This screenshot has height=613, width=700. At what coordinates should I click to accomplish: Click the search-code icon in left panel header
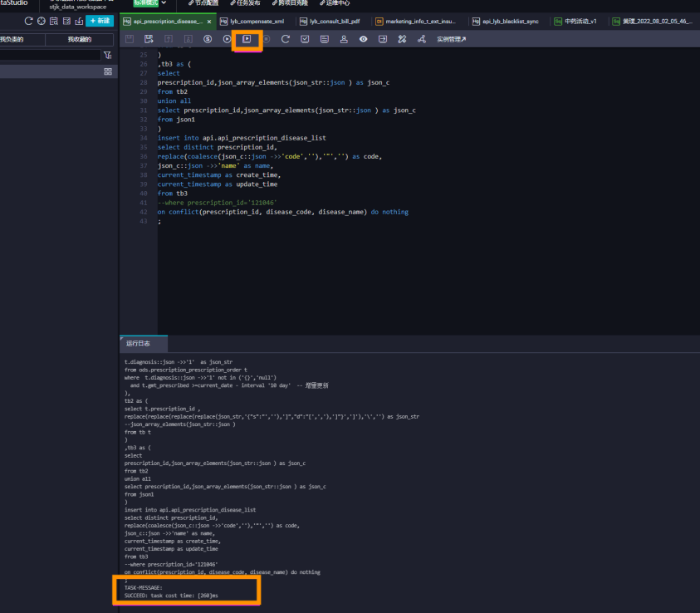tap(54, 21)
